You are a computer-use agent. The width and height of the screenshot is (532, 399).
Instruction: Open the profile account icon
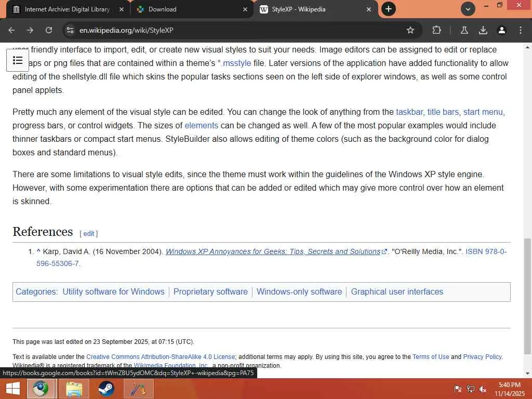(501, 30)
